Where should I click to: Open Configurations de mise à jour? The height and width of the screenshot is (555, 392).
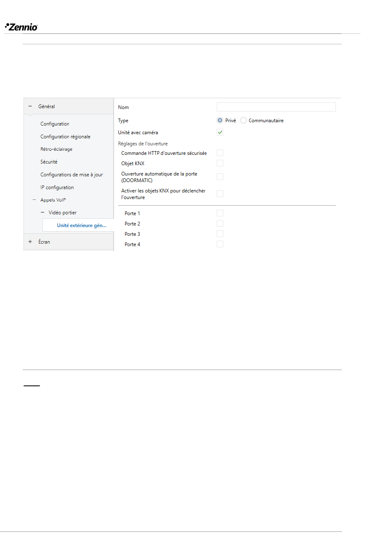pyautogui.click(x=71, y=175)
